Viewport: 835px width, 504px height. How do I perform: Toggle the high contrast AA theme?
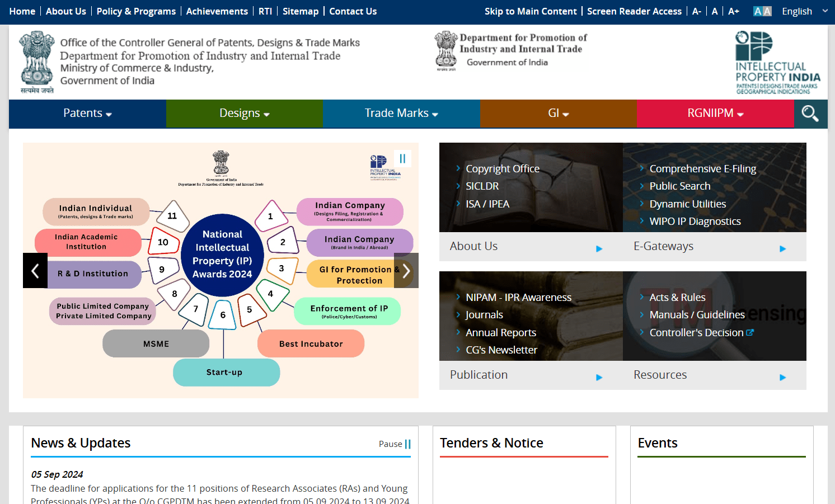point(762,11)
